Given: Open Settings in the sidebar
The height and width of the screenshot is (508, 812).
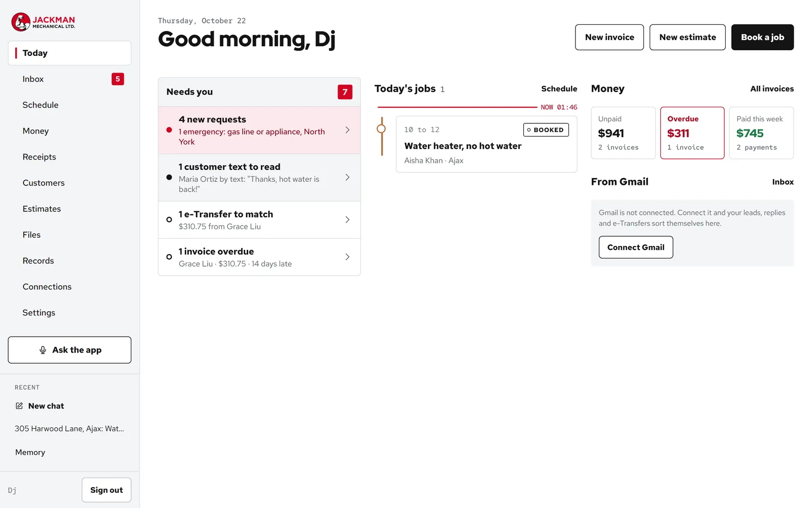Looking at the screenshot, I should point(70,312).
